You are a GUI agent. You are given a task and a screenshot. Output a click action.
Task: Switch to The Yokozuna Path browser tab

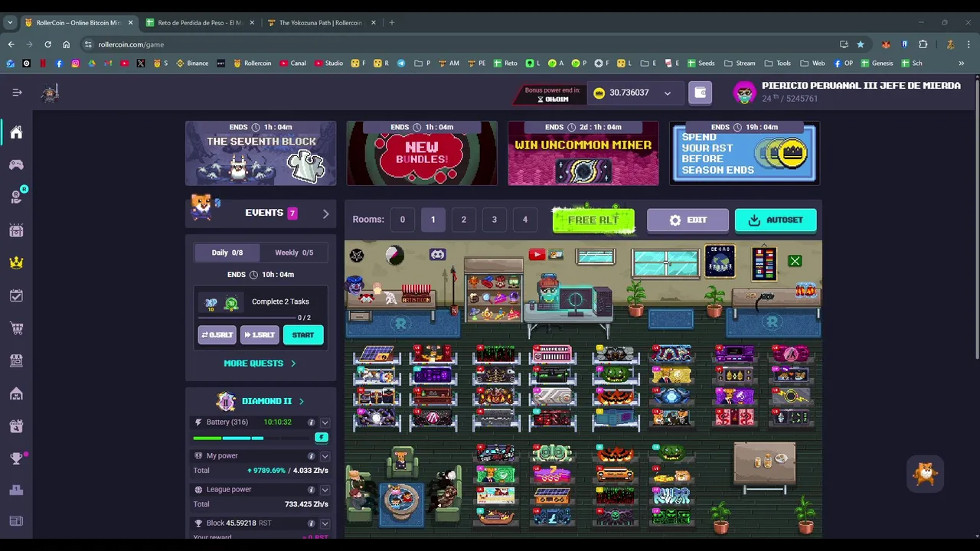pyautogui.click(x=321, y=23)
